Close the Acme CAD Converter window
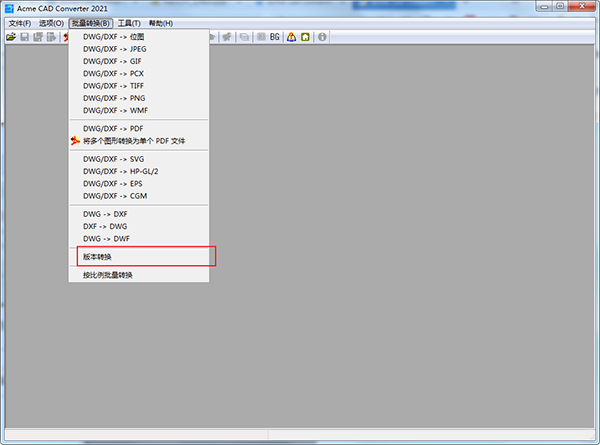The width and height of the screenshot is (600, 445). tap(582, 7)
